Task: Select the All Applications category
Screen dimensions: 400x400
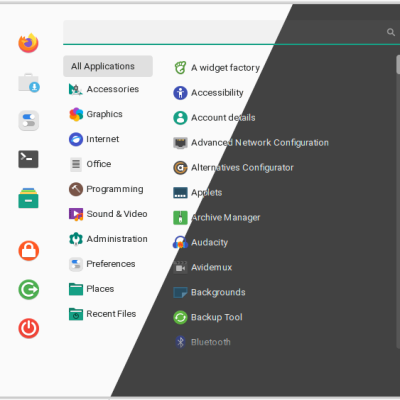Action: (x=108, y=66)
